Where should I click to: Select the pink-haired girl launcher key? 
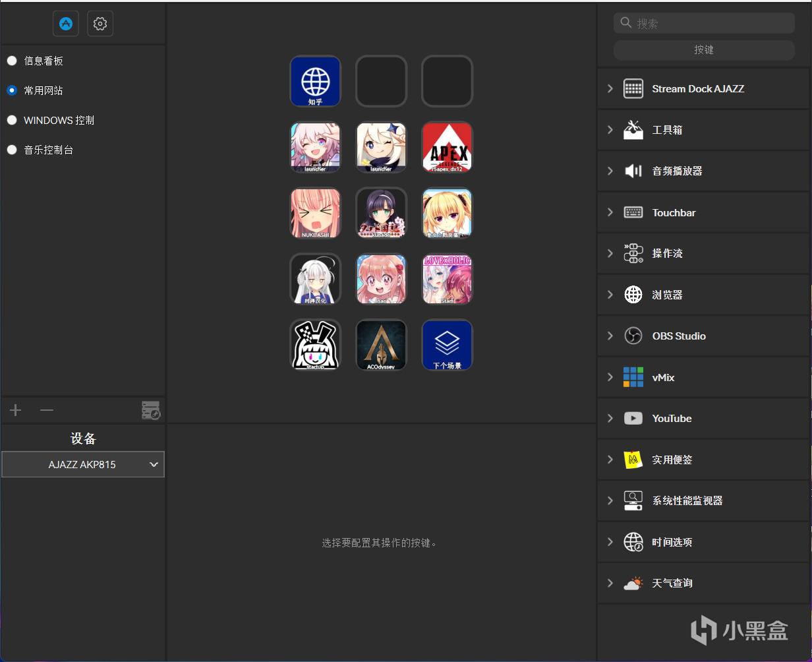tap(316, 147)
